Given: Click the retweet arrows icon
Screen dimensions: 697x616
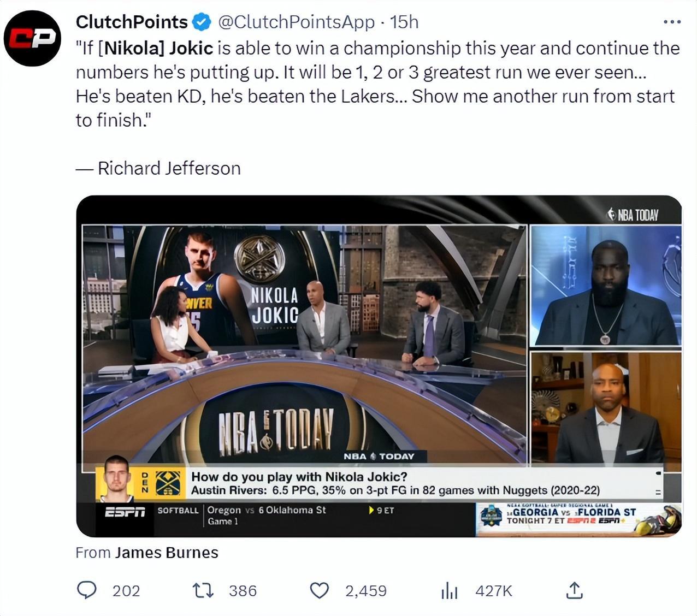Looking at the screenshot, I should tap(203, 590).
